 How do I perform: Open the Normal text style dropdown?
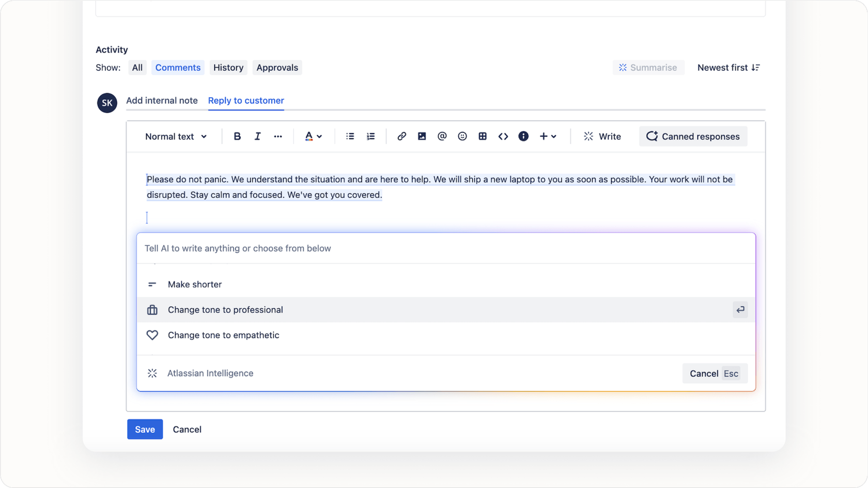[176, 136]
